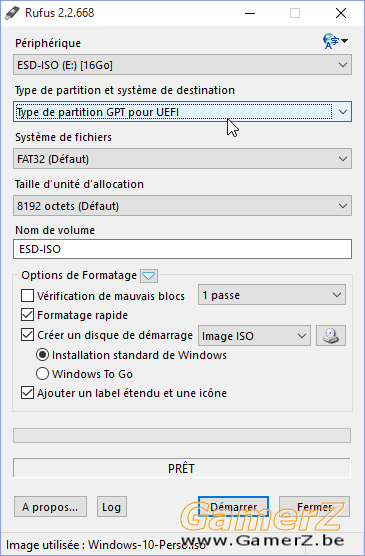Minimize the Rufus window
Image resolution: width=365 pixels, height=556 pixels.
pyautogui.click(x=250, y=13)
